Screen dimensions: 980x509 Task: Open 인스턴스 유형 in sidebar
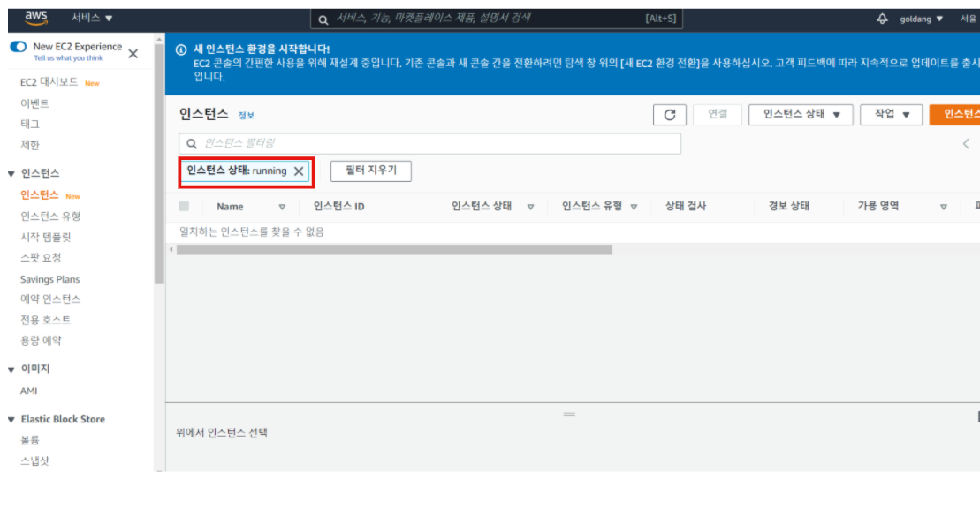click(50, 217)
